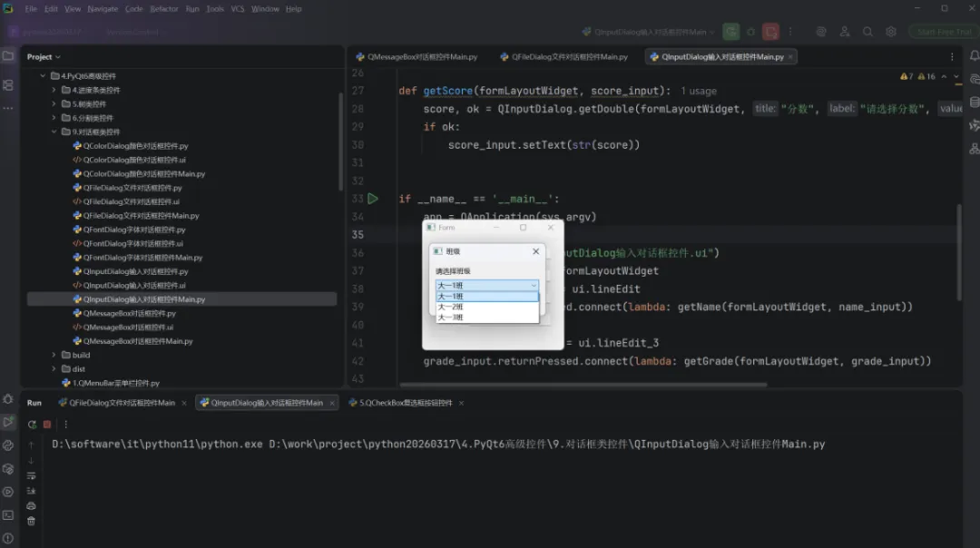This screenshot has height=548, width=980.
Task: Expand the dist folder
Action: click(x=54, y=368)
